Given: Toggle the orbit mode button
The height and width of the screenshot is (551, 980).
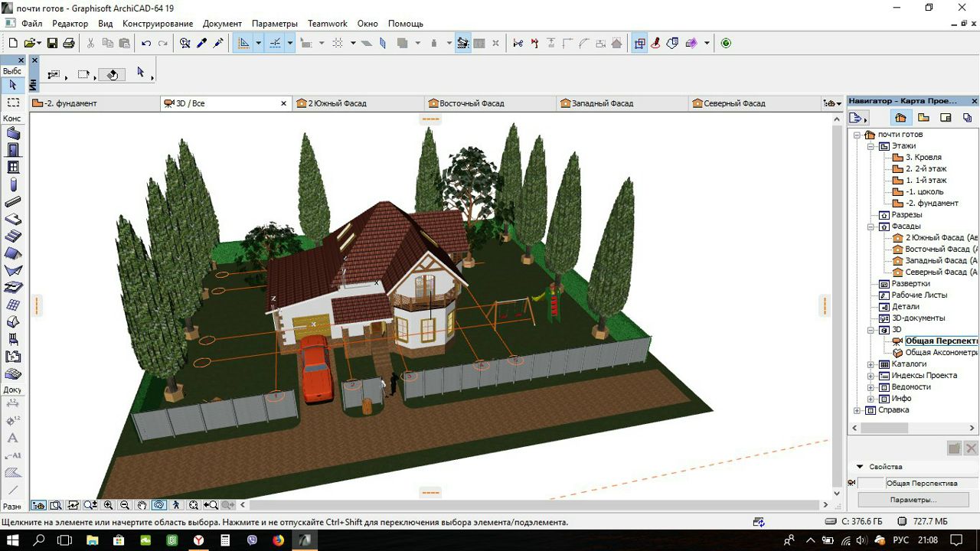Looking at the screenshot, I should 159,505.
